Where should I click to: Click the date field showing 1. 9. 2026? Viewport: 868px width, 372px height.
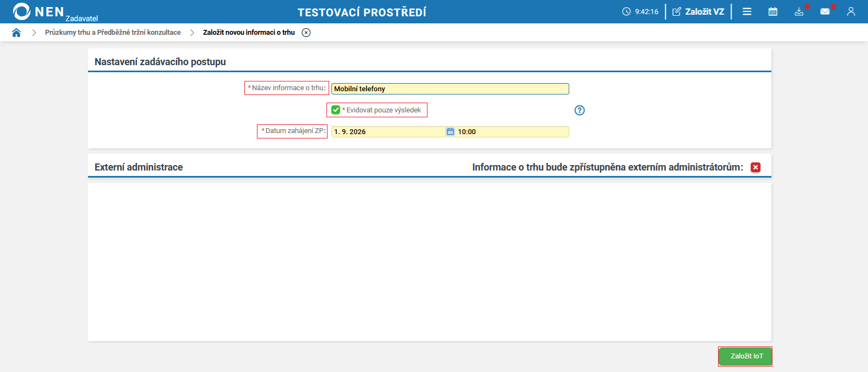tap(388, 131)
